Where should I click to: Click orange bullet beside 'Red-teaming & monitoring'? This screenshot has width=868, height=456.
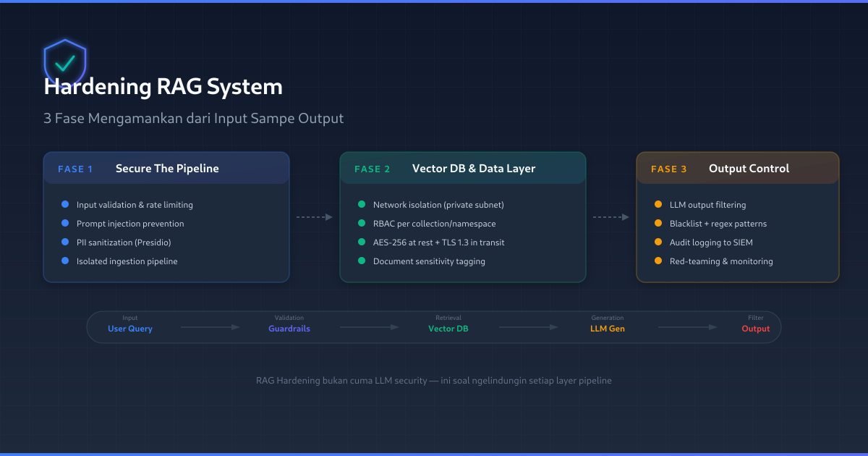pyautogui.click(x=658, y=261)
